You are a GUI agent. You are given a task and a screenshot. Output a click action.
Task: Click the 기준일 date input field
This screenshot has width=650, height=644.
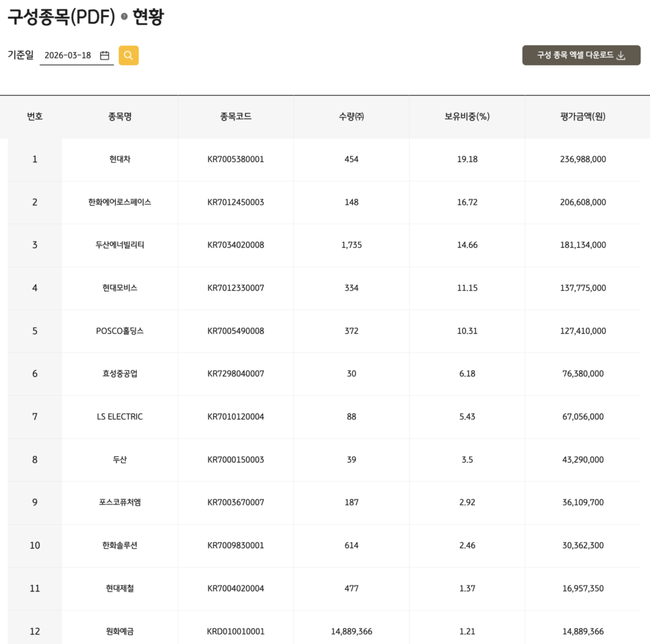tap(69, 56)
